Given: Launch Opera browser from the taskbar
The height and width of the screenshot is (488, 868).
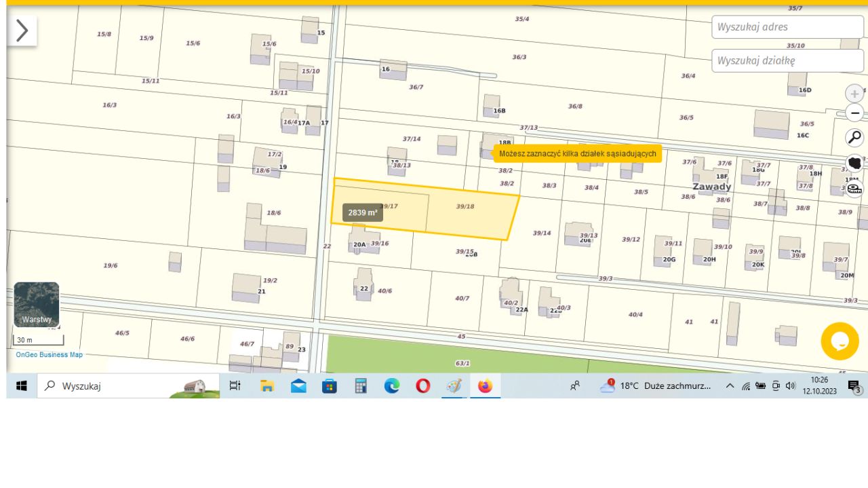Looking at the screenshot, I should [x=423, y=386].
